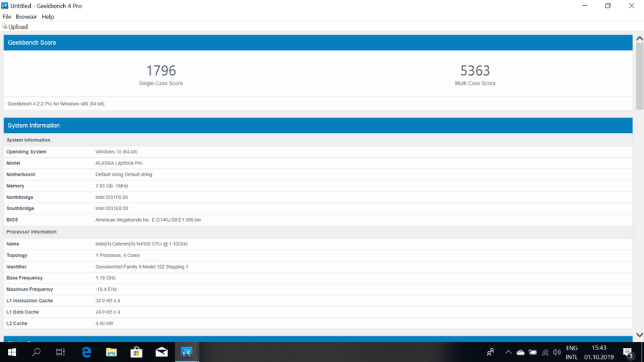Click the scrollbar up arrow
Viewport: 644px width, 362px height.
click(x=640, y=39)
